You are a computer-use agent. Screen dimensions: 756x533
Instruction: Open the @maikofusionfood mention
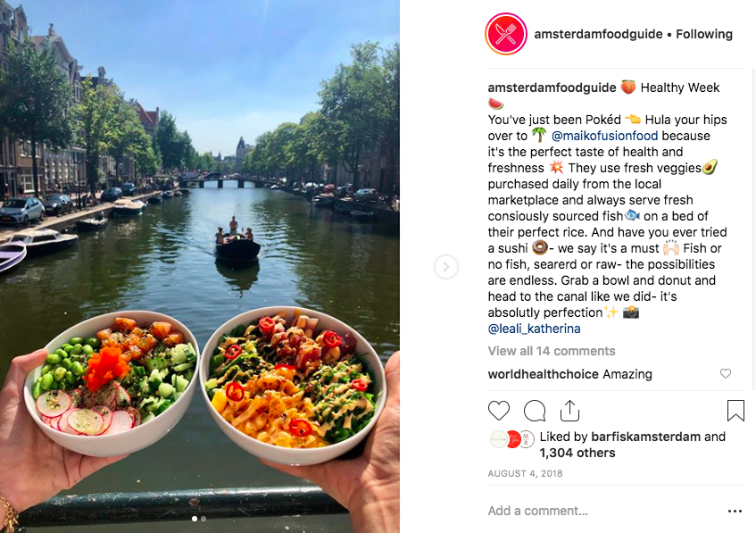[604, 136]
